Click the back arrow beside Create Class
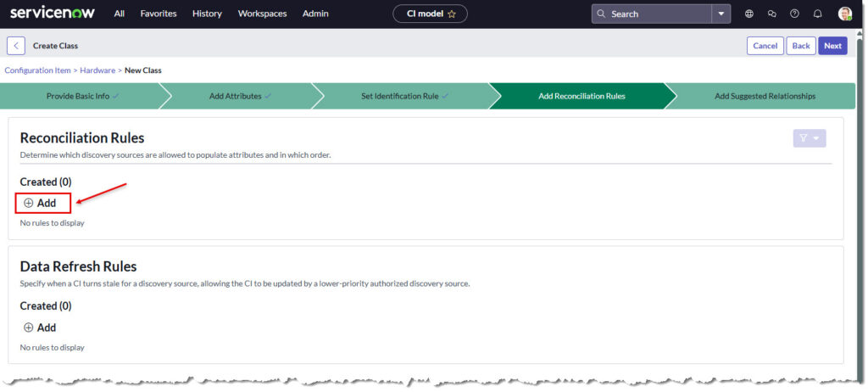The height and width of the screenshot is (392, 868). point(16,46)
